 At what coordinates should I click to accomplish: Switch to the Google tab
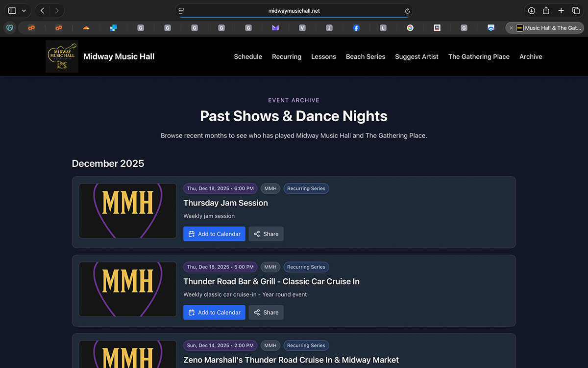tap(410, 28)
